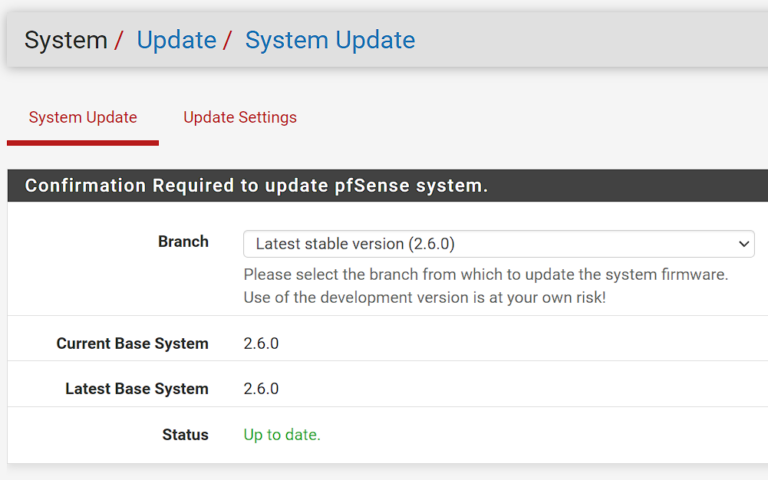Viewport: 768px width, 480px height.
Task: Switch to the Update Settings tab
Action: (240, 118)
